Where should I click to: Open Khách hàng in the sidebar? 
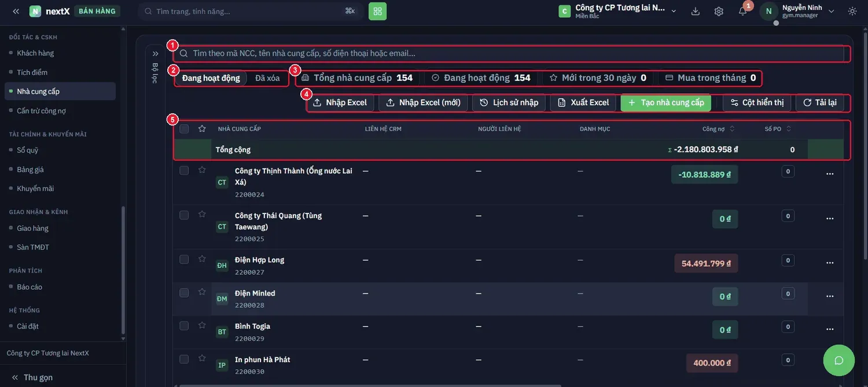(x=35, y=53)
